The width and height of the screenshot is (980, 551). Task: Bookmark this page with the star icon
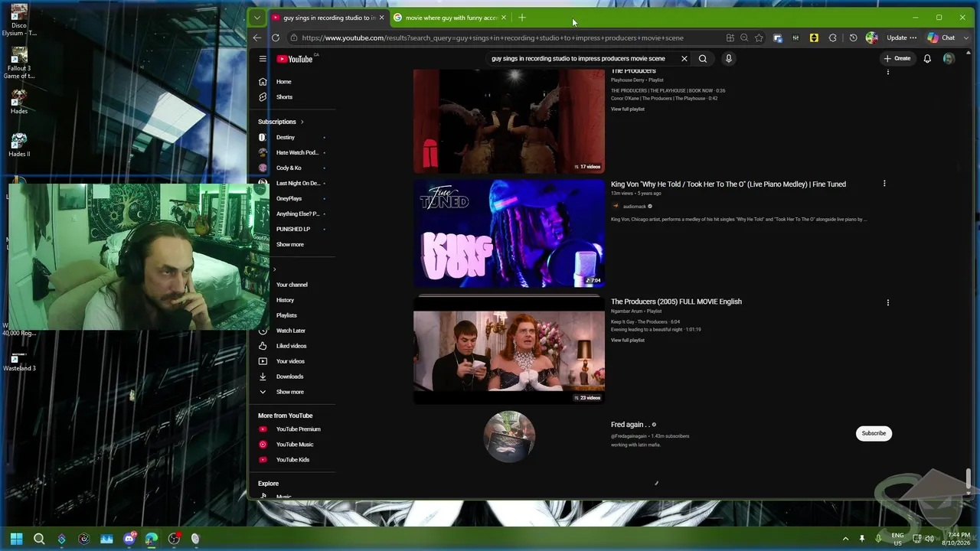pyautogui.click(x=759, y=37)
